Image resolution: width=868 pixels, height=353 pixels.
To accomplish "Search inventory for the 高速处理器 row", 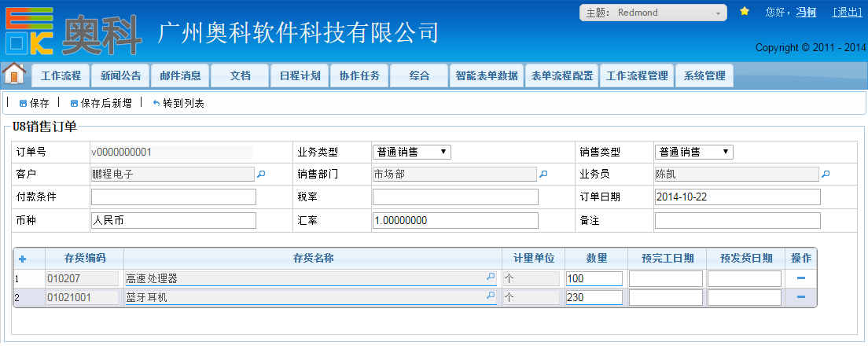I will 491,278.
